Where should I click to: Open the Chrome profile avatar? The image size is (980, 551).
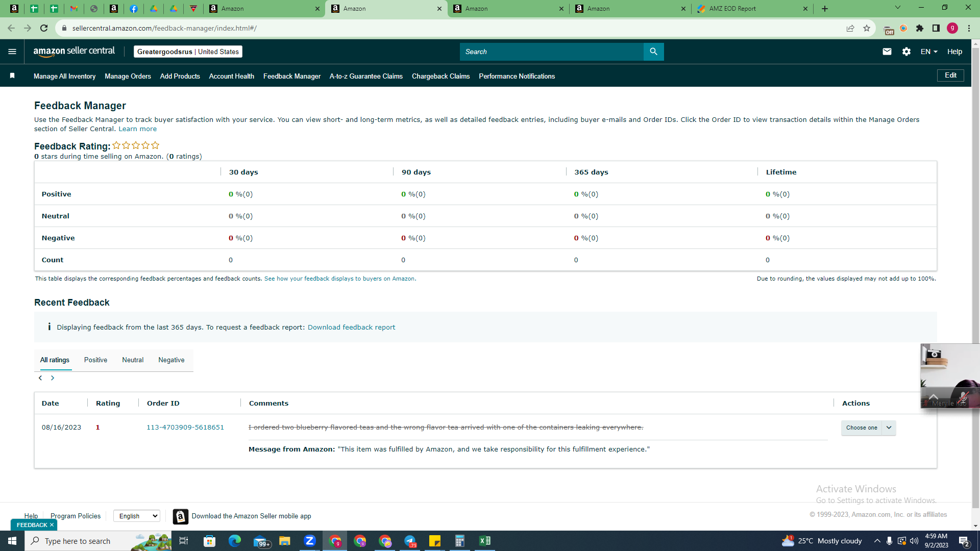tap(952, 28)
